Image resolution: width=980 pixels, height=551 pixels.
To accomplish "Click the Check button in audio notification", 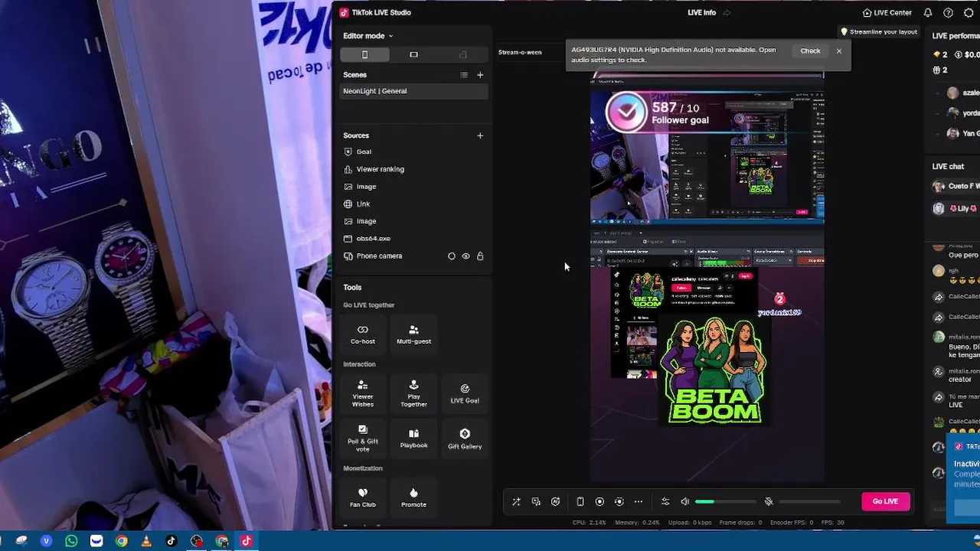I will pyautogui.click(x=810, y=51).
